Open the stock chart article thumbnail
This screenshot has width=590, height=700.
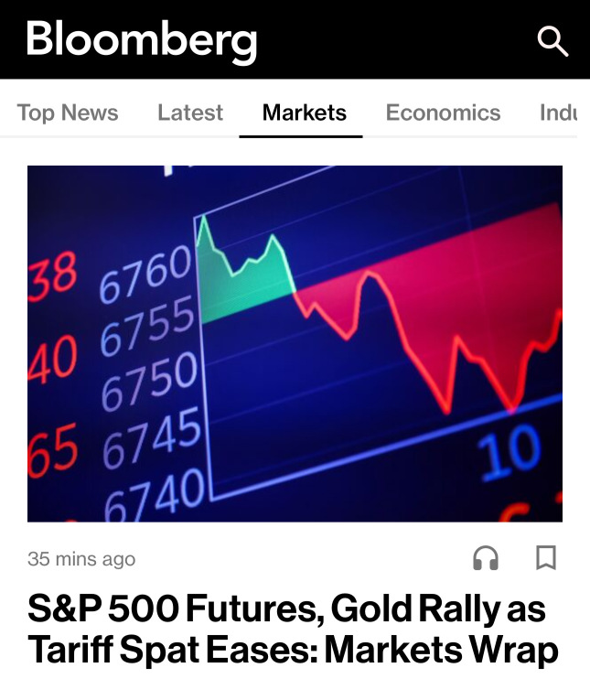point(295,343)
